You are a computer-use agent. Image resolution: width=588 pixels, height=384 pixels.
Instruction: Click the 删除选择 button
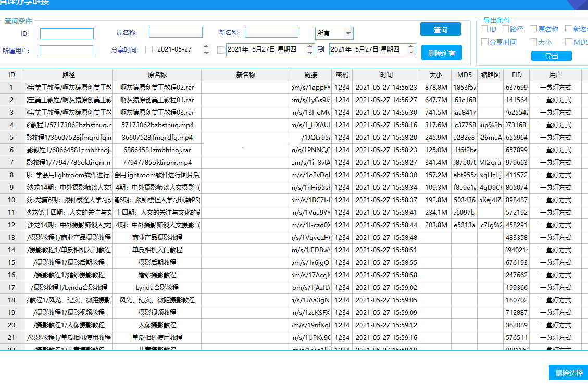coord(569,373)
